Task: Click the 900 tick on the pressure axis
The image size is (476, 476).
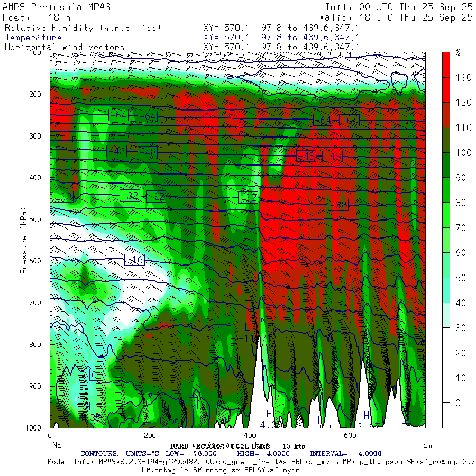Action: pyautogui.click(x=35, y=386)
